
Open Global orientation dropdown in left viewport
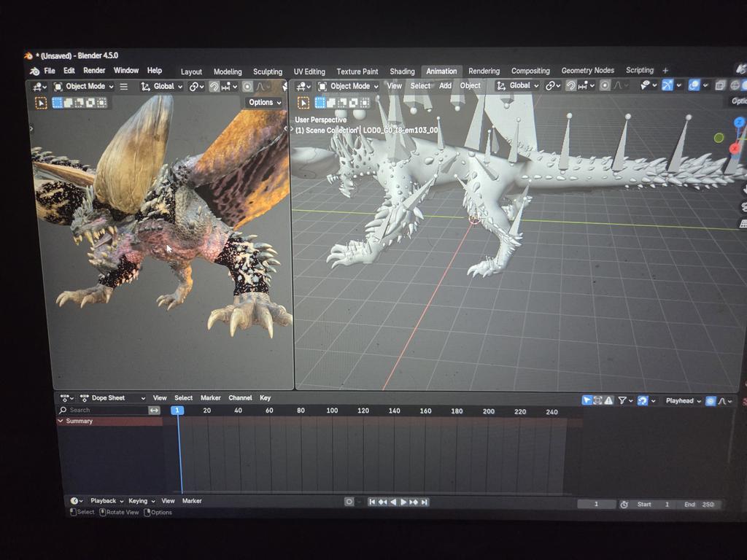pyautogui.click(x=161, y=87)
